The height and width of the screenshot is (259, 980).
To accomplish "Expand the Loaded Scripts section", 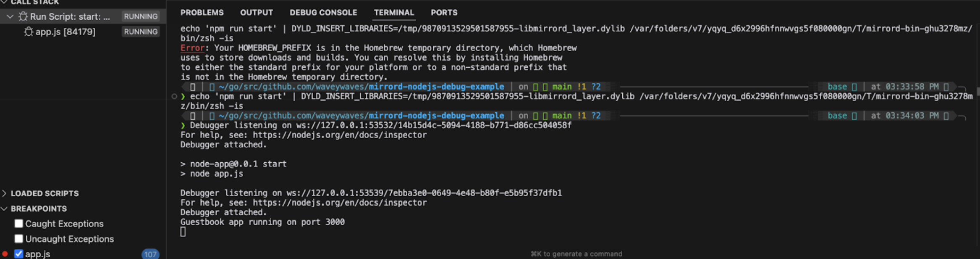I will coord(4,193).
